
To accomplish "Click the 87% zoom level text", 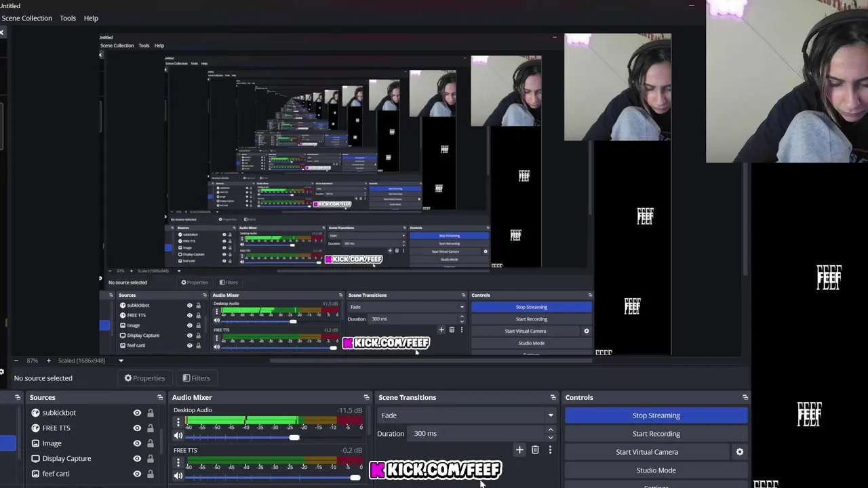I will click(x=32, y=361).
